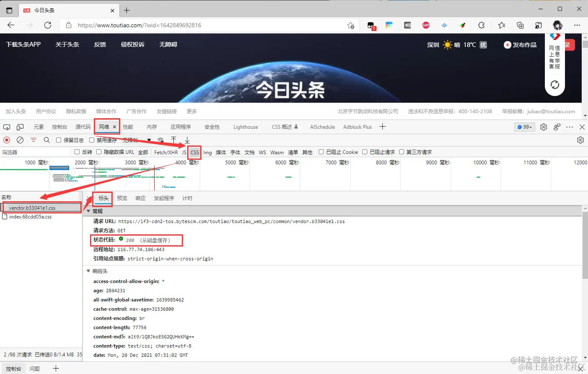Open Collections icon in browser toolbar
This screenshot has width=588, height=374.
[x=520, y=25]
